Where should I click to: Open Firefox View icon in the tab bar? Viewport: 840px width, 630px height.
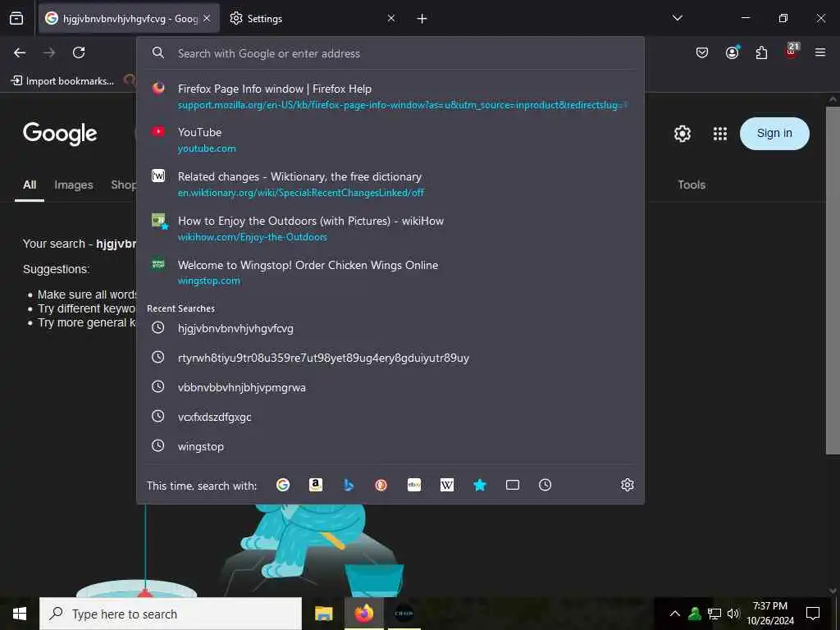16,18
